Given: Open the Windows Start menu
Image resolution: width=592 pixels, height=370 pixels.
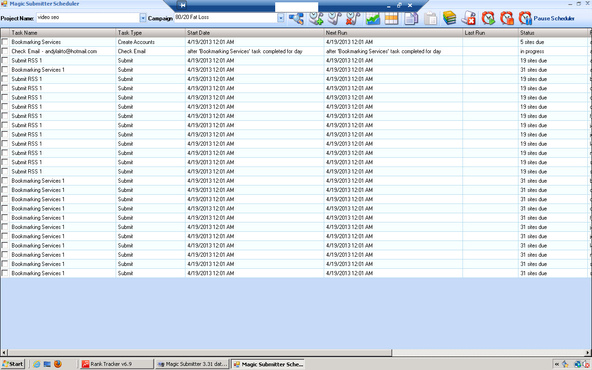Looking at the screenshot, I should pyautogui.click(x=13, y=364).
